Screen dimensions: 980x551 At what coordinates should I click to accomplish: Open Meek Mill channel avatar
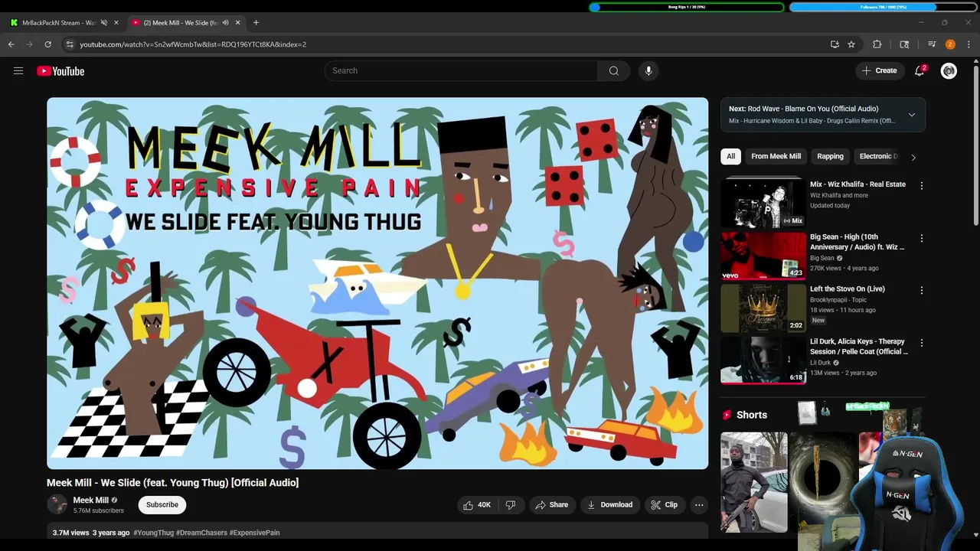[x=57, y=504]
